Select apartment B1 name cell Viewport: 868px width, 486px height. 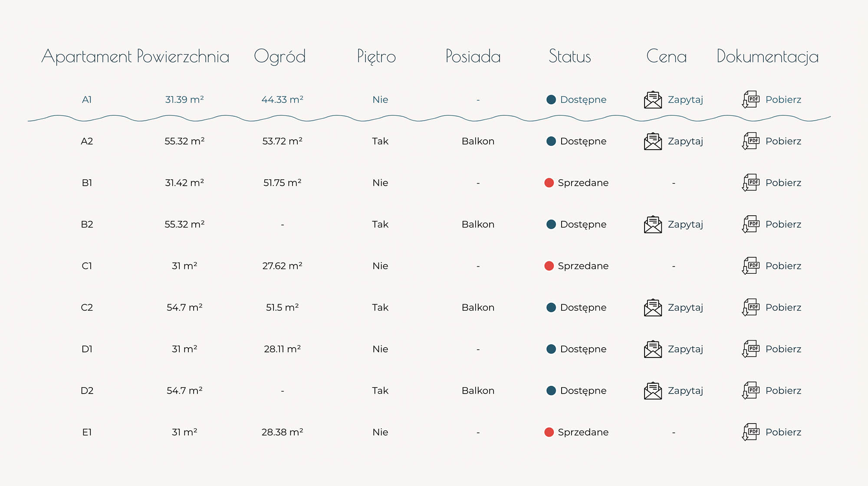pyautogui.click(x=87, y=183)
